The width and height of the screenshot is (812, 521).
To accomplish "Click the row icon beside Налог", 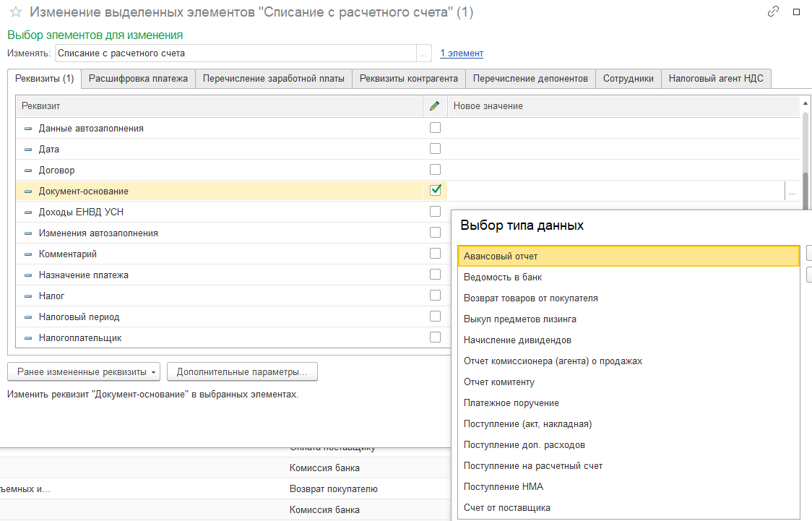I will click(x=28, y=296).
